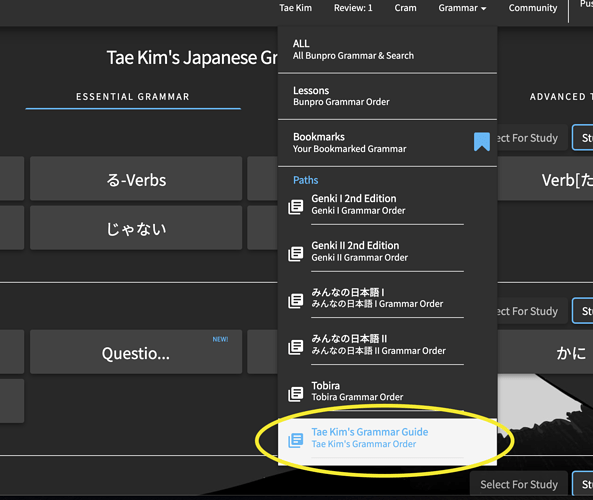Screen dimensions: 593x500
Task: Open the かに grammar card
Action: pyautogui.click(x=545, y=352)
